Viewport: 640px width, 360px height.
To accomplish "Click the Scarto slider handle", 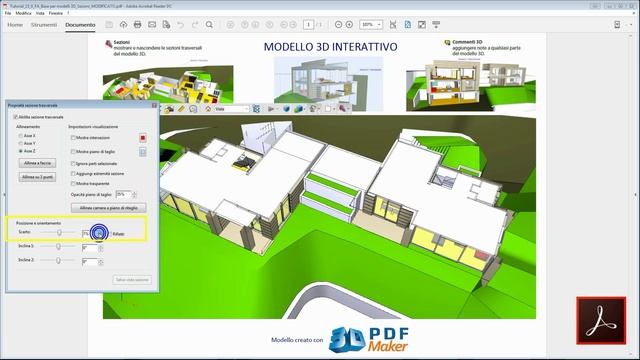I will click(x=59, y=233).
